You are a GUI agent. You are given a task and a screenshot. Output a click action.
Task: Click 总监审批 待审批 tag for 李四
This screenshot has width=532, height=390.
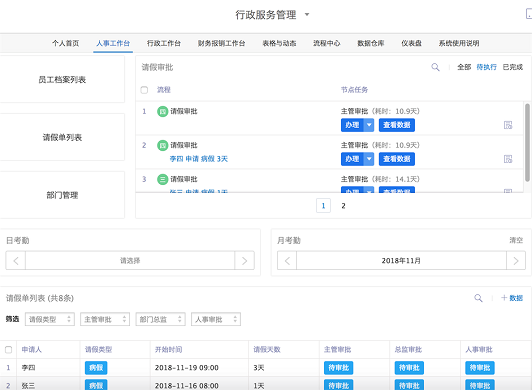coord(409,368)
